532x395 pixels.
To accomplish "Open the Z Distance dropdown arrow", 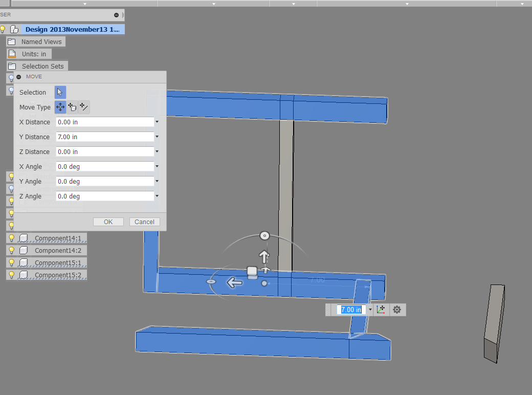I will point(157,151).
